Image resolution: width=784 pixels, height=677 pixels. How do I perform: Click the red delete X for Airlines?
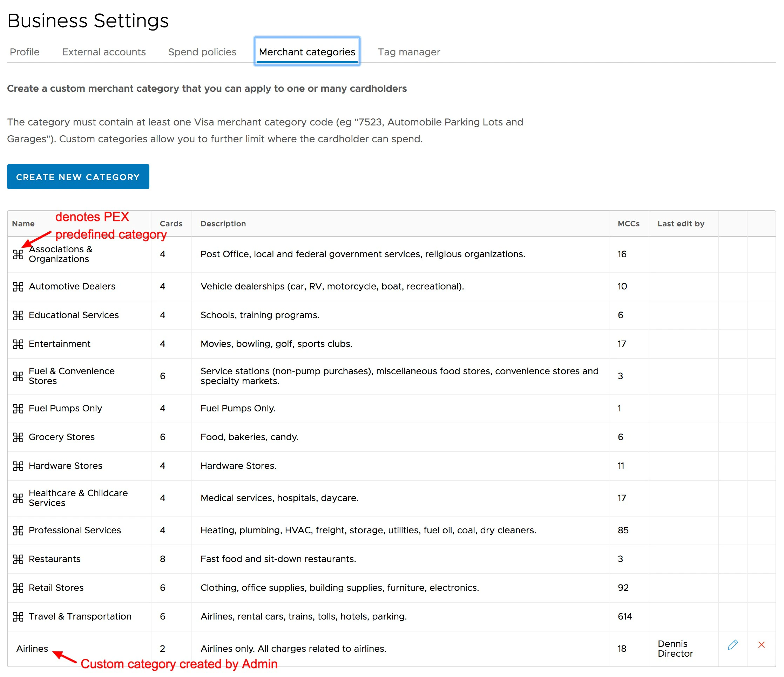click(x=761, y=644)
